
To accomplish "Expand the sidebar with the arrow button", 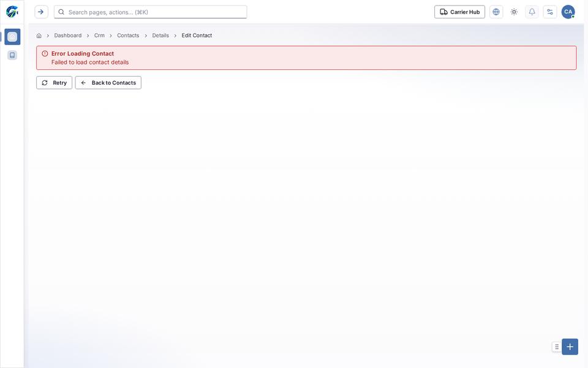I will (41, 12).
